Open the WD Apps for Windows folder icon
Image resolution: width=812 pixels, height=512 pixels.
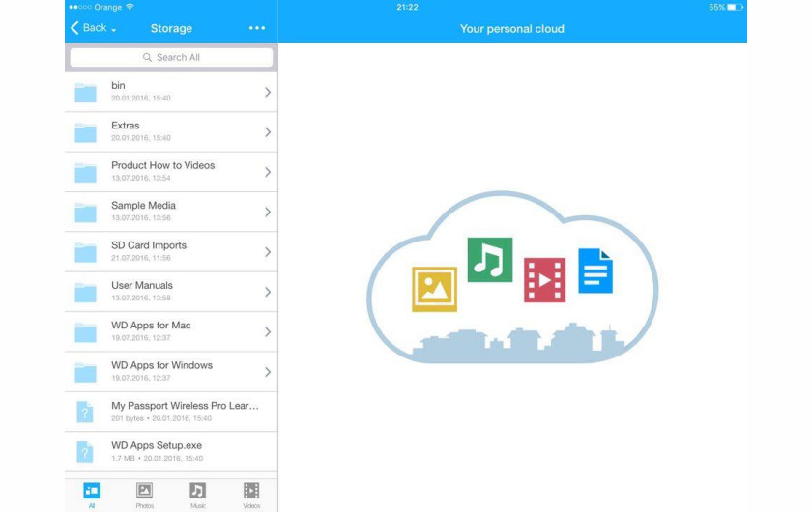(x=85, y=372)
